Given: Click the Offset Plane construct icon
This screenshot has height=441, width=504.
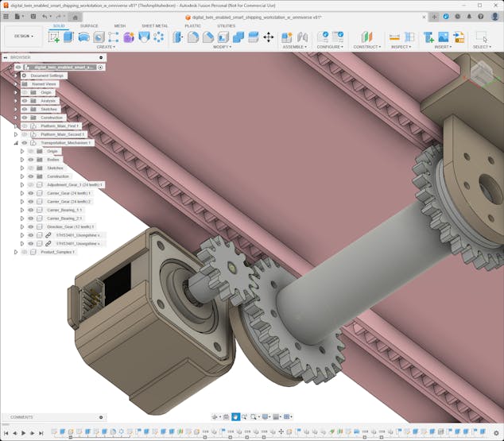Looking at the screenshot, I should [366, 37].
